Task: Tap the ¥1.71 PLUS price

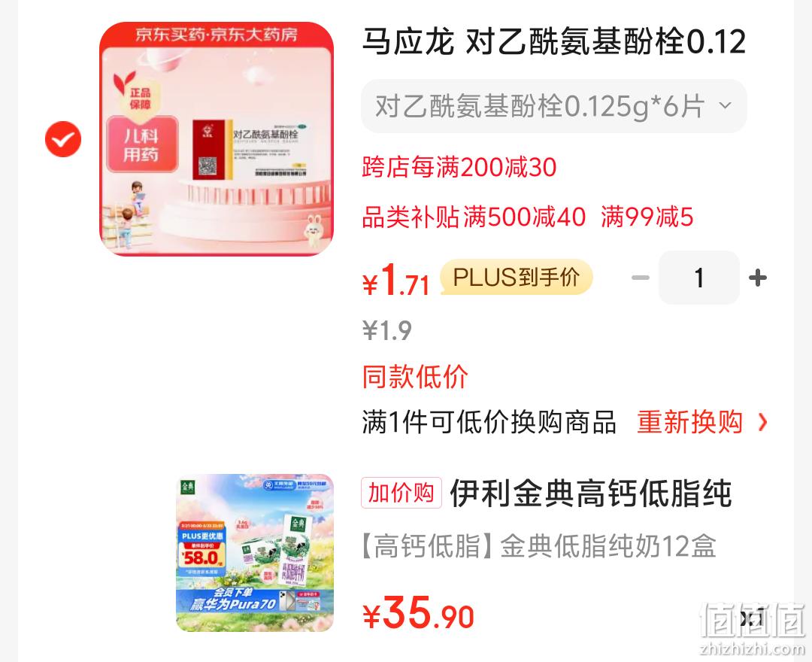Action: click(395, 280)
